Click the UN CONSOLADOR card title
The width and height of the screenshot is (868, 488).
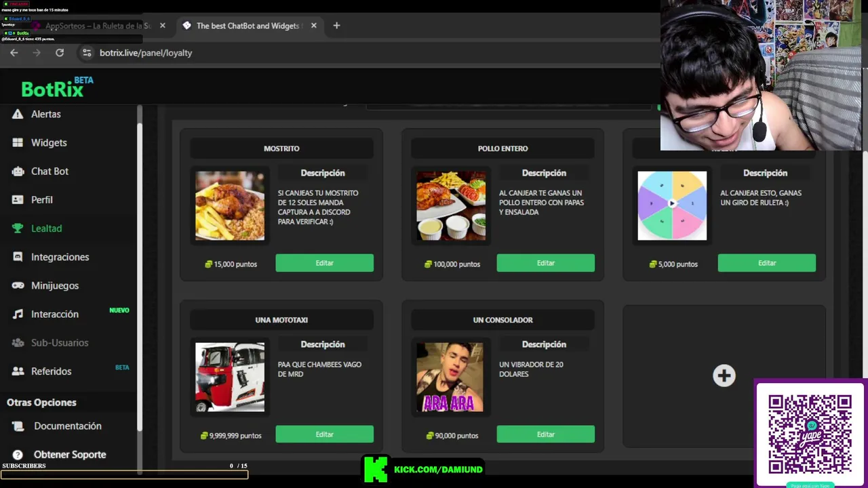[502, 320]
